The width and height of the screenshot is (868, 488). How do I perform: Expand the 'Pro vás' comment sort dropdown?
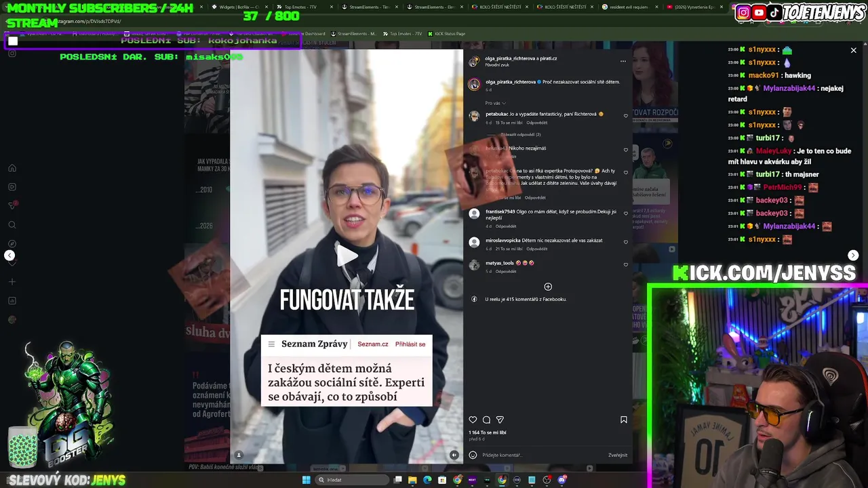pyautogui.click(x=495, y=103)
